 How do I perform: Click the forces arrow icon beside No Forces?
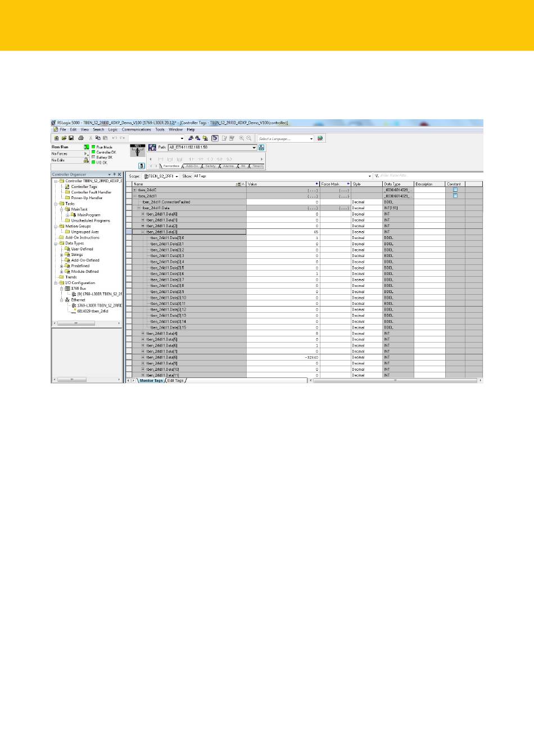coord(86,154)
